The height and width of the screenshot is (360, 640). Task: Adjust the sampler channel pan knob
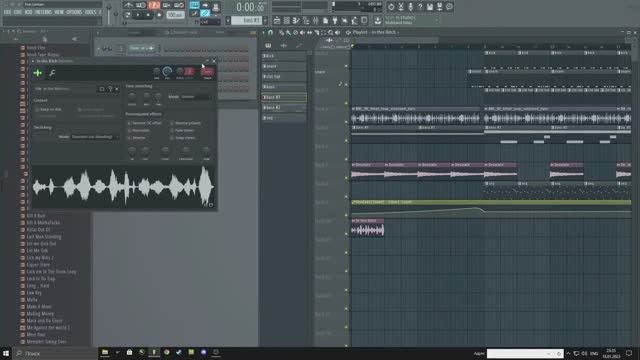pos(157,72)
